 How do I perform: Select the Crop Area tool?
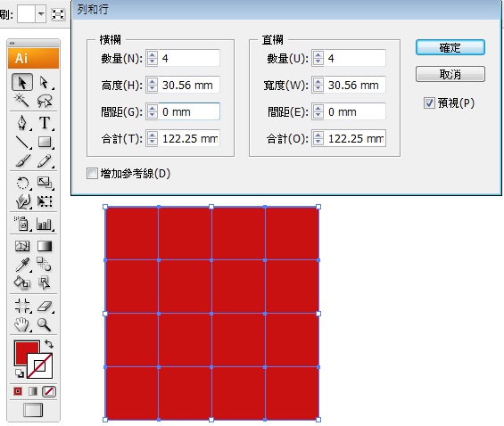tap(22, 306)
